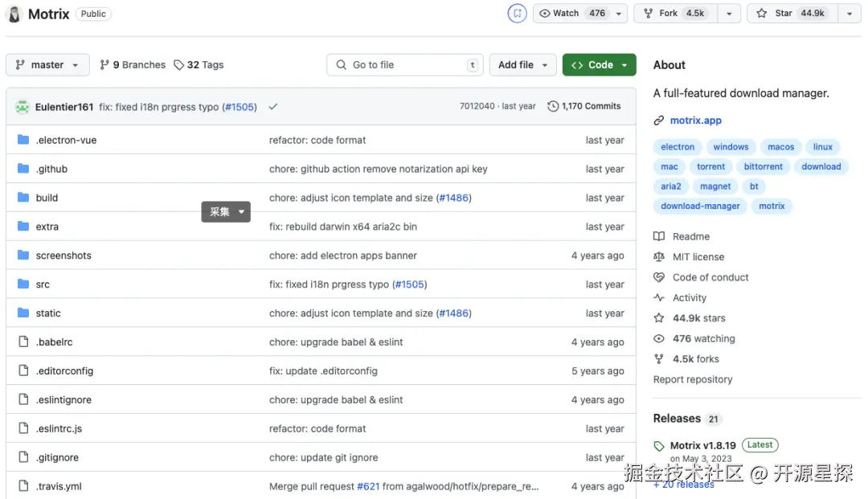Click Report repository
The height and width of the screenshot is (499, 868).
click(693, 379)
